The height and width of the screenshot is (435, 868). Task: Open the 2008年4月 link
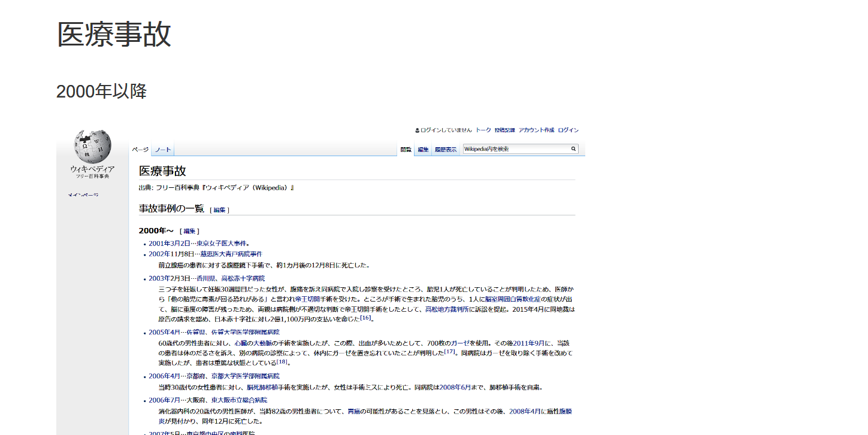(x=524, y=411)
